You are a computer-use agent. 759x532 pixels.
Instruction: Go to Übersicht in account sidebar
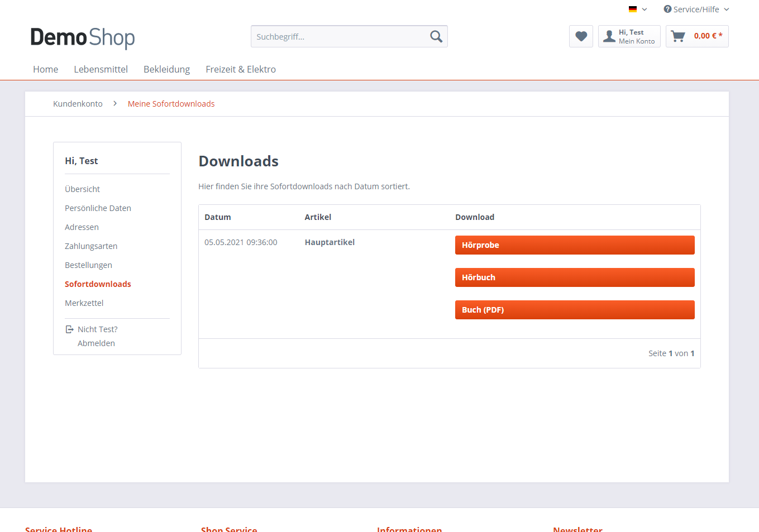click(82, 189)
